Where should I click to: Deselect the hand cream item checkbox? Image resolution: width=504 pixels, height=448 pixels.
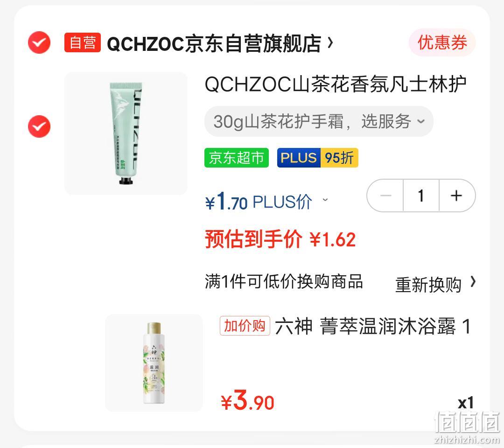coord(39,126)
